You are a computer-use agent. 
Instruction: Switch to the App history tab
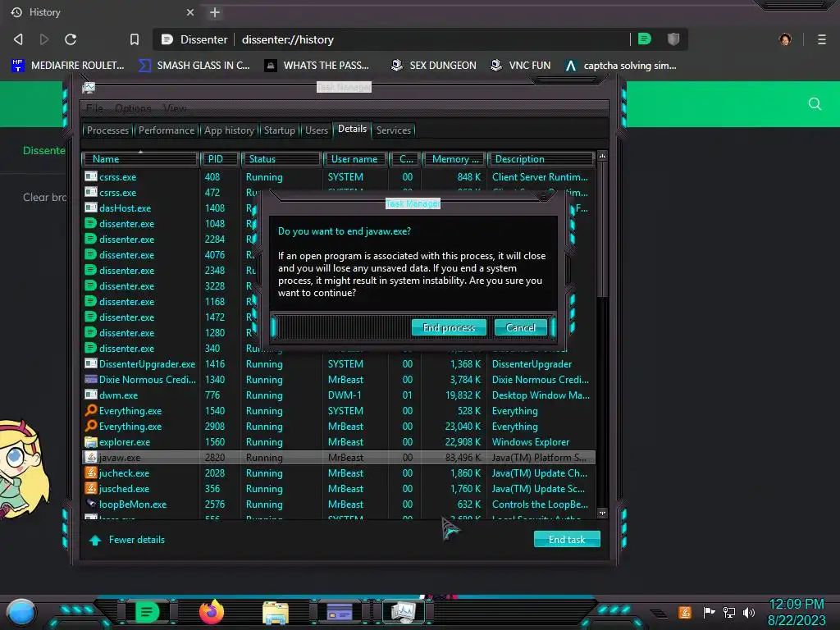tap(230, 130)
